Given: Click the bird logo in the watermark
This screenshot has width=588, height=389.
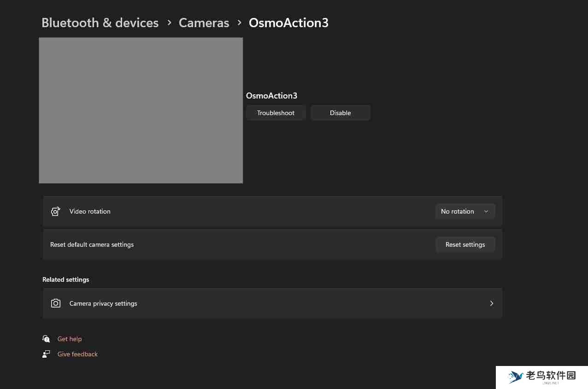Looking at the screenshot, I should point(515,377).
